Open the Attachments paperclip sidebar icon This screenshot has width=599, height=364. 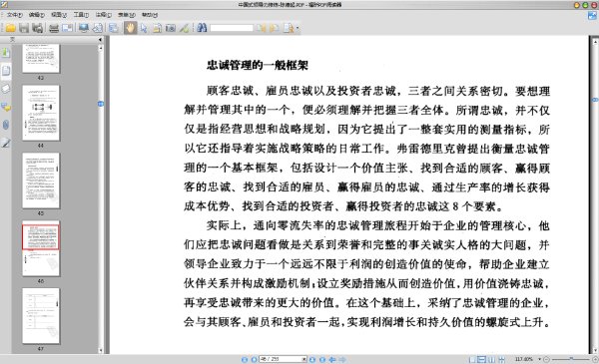6,125
